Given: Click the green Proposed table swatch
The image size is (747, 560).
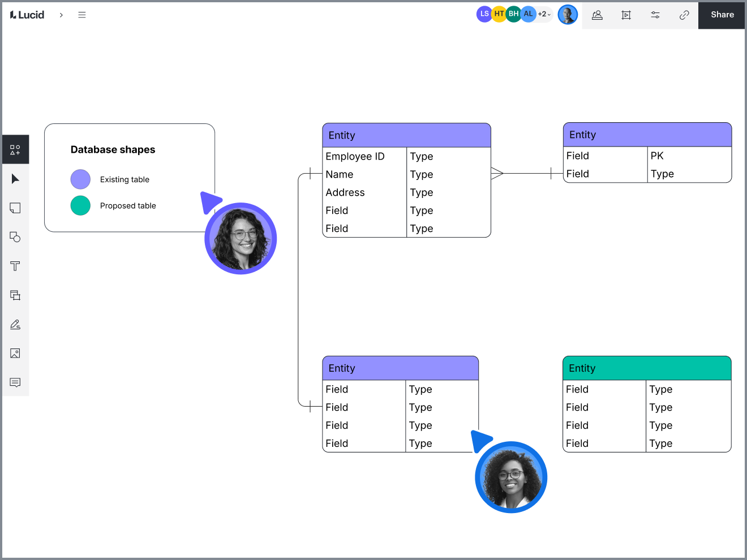Looking at the screenshot, I should (80, 205).
